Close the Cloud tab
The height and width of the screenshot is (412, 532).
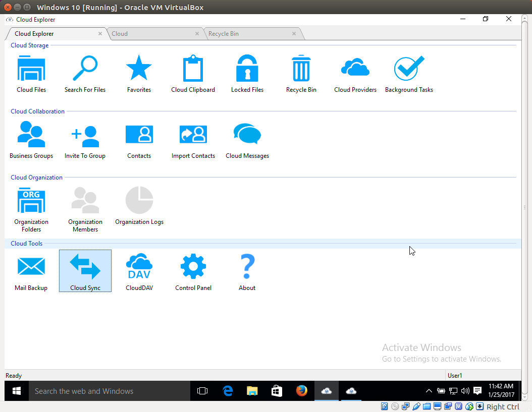point(197,34)
